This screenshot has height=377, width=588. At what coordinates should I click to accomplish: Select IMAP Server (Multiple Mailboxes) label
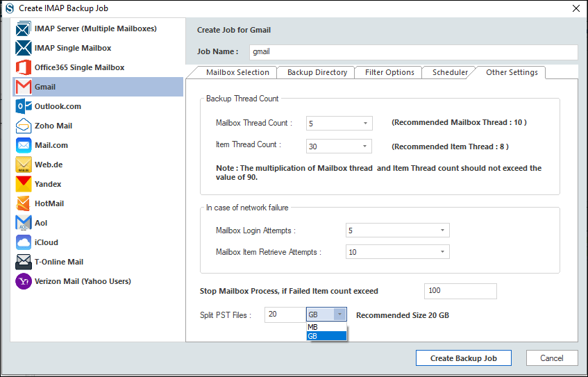(96, 28)
